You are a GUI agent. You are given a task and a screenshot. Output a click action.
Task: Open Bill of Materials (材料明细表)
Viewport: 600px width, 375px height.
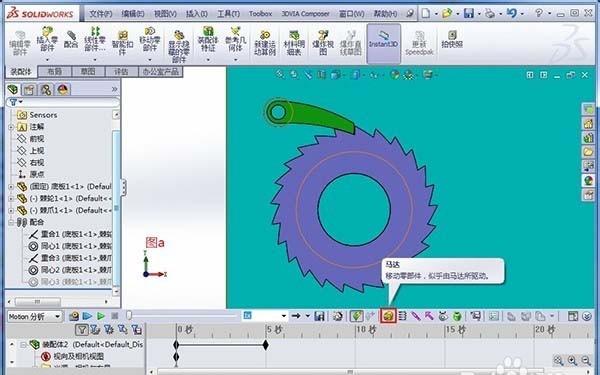[294, 44]
